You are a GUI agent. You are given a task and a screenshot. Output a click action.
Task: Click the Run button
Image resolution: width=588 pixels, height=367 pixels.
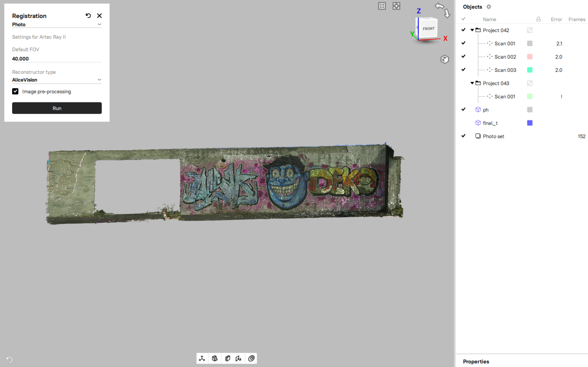point(57,108)
